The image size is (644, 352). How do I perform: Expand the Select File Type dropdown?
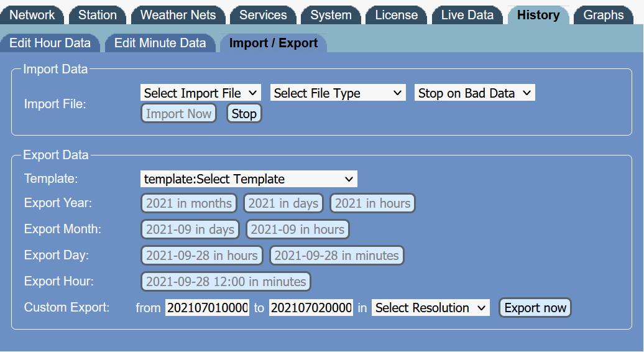(338, 93)
